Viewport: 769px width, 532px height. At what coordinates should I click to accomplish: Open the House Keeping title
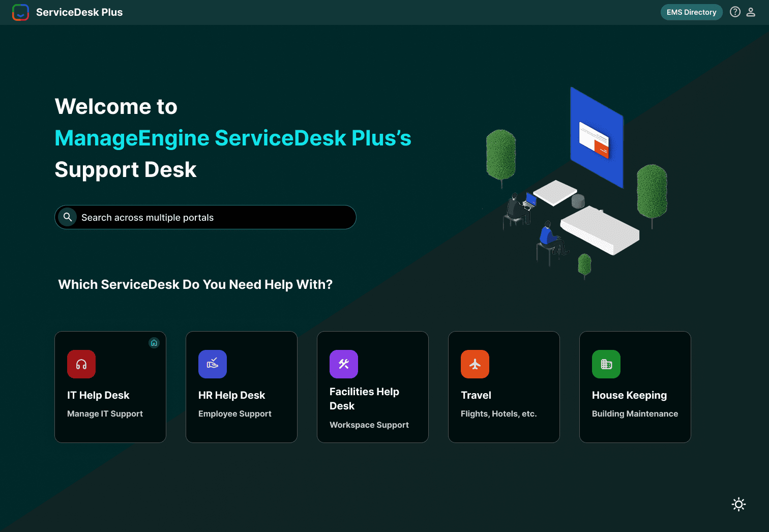pyautogui.click(x=629, y=395)
